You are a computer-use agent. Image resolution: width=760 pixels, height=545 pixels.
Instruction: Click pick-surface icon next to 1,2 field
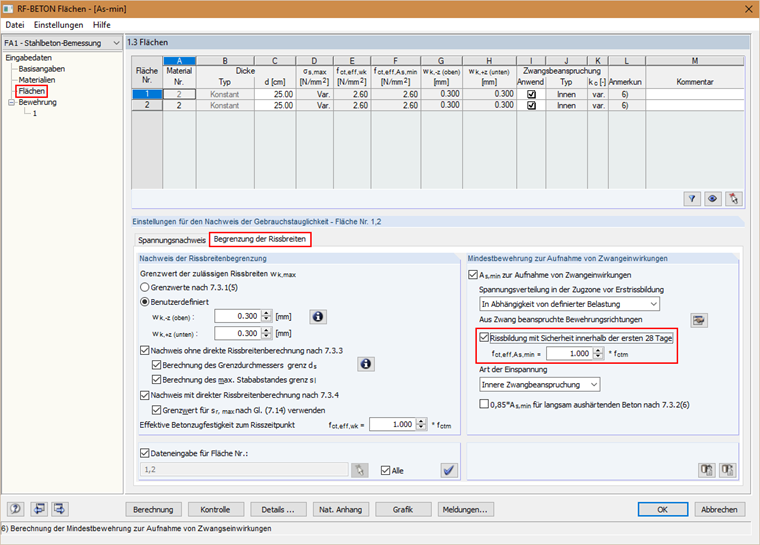pyautogui.click(x=360, y=470)
